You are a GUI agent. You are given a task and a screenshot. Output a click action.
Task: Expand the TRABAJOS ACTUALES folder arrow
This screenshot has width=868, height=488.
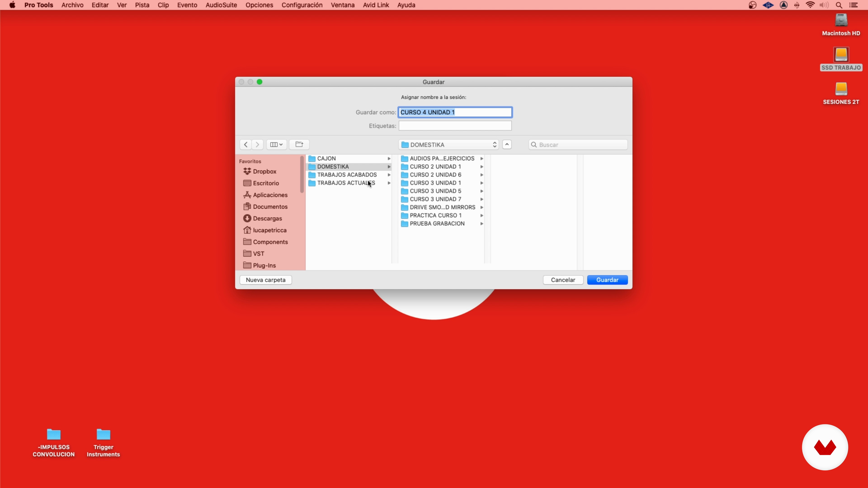[389, 183]
